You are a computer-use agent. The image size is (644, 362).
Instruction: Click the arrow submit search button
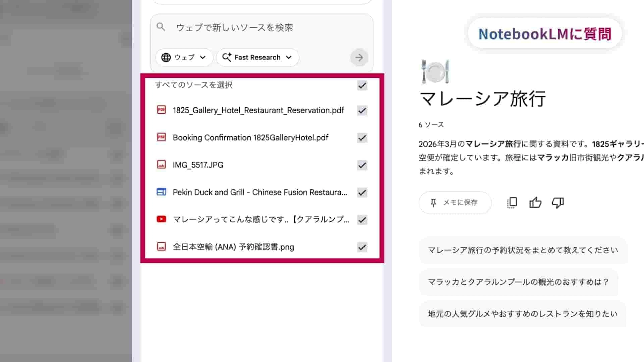359,58
